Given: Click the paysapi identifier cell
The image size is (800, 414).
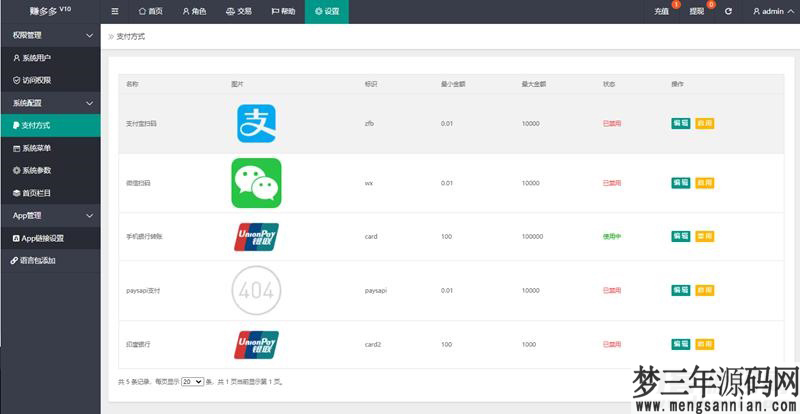Looking at the screenshot, I should pyautogui.click(x=376, y=291).
